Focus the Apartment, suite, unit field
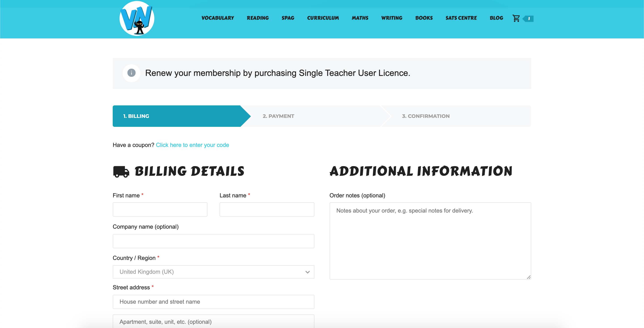Screen dimensions: 644x328 pos(213,322)
